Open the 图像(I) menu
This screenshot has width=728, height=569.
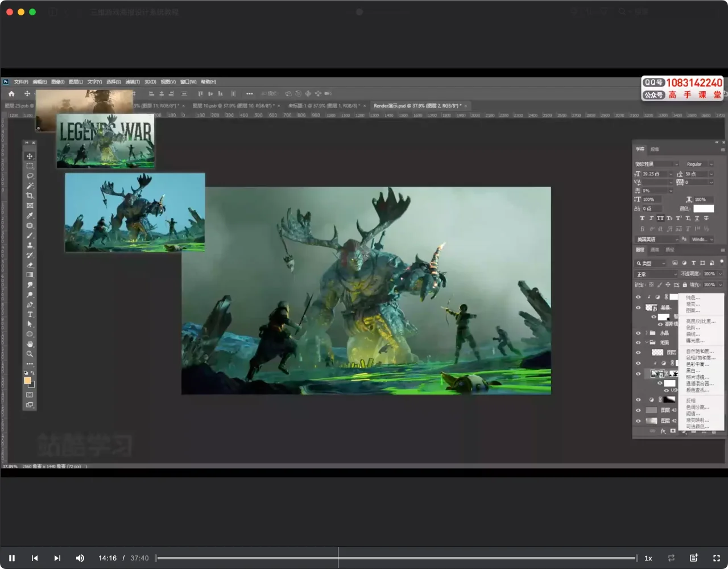click(58, 82)
